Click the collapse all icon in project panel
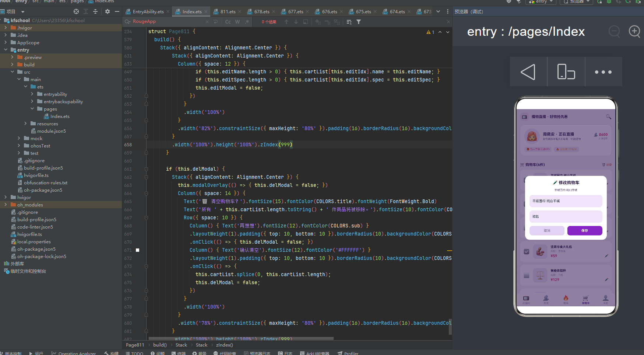The image size is (644, 355). (x=95, y=11)
